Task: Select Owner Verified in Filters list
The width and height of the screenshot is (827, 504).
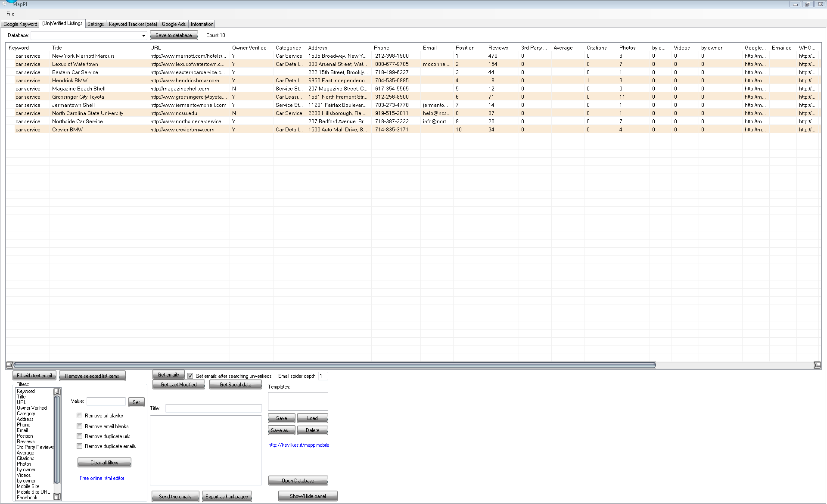Action: click(32, 408)
